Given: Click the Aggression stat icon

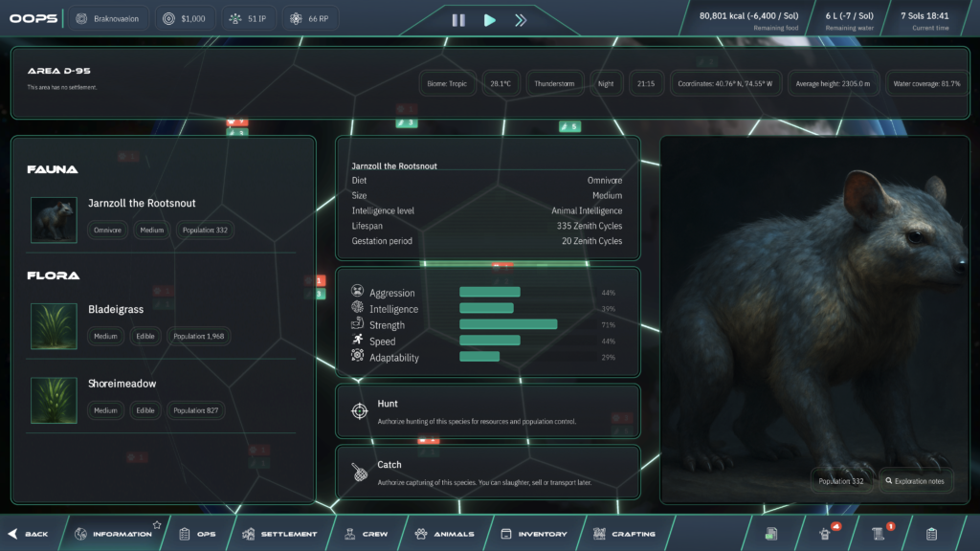Looking at the screenshot, I should point(357,292).
